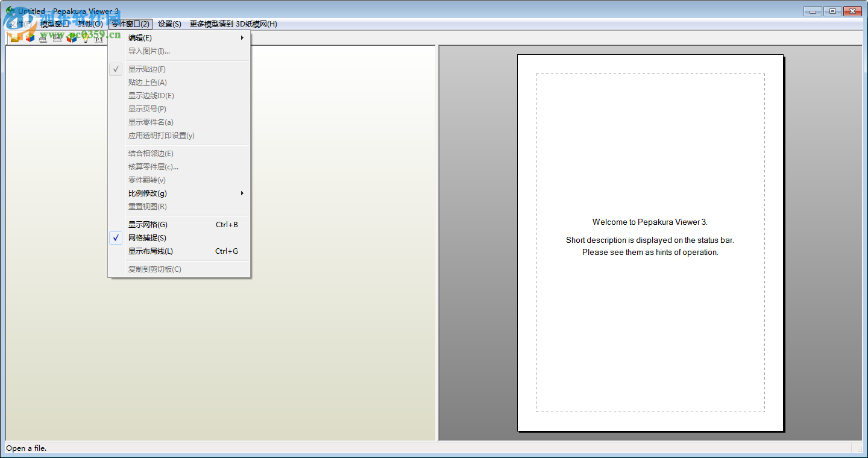Click the 'Welcome to Pepakura Viewer 3.' text
The height and width of the screenshot is (458, 868).
pos(650,222)
